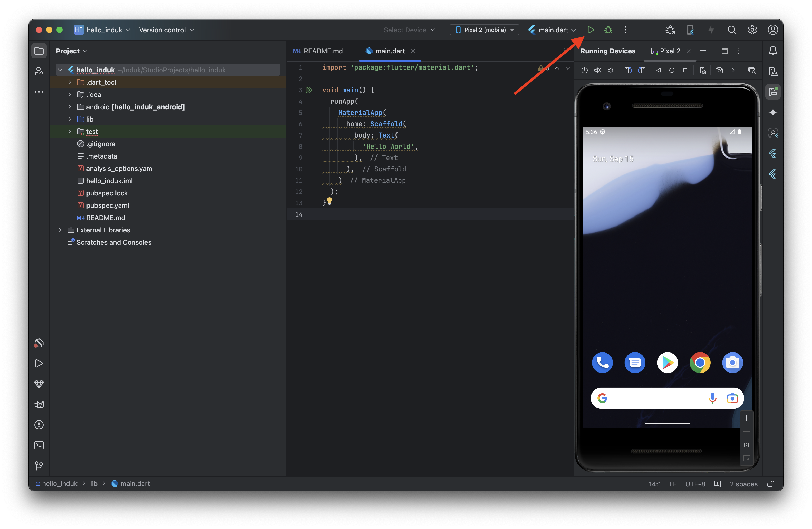Rotate emulator left icon

628,70
